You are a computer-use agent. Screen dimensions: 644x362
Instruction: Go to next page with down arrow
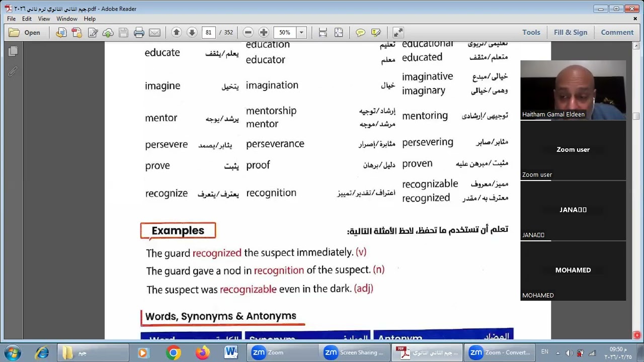point(192,33)
